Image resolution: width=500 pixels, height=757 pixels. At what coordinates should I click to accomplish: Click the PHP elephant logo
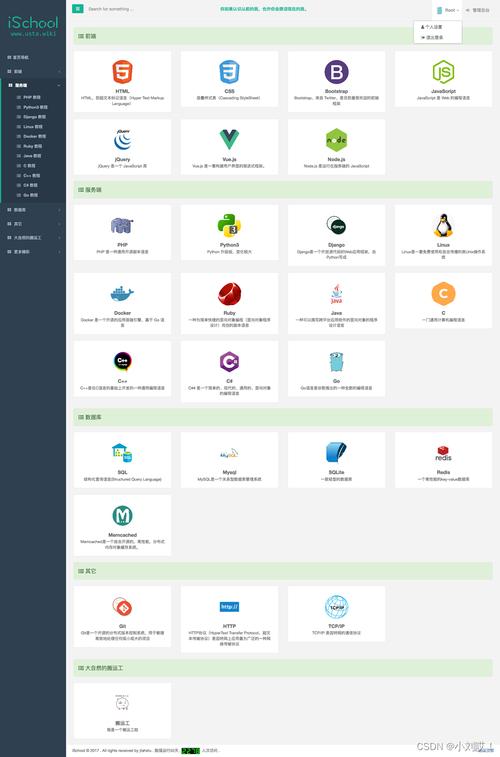122,226
